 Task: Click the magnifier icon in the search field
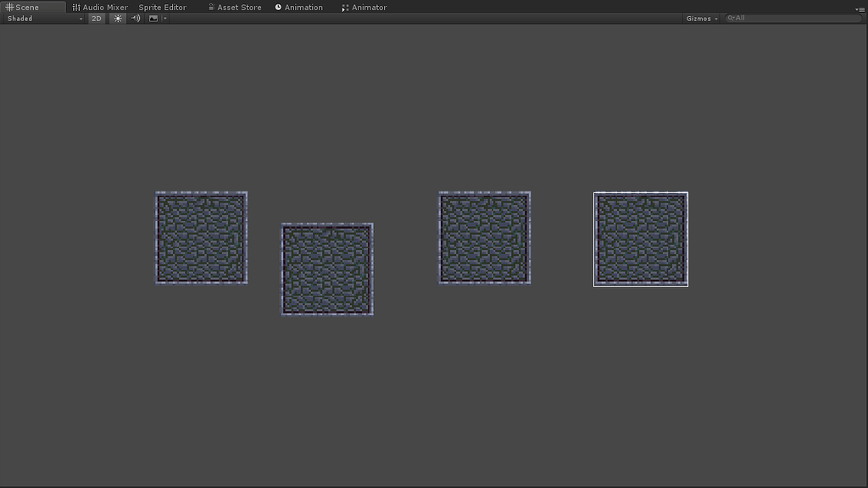tap(731, 18)
